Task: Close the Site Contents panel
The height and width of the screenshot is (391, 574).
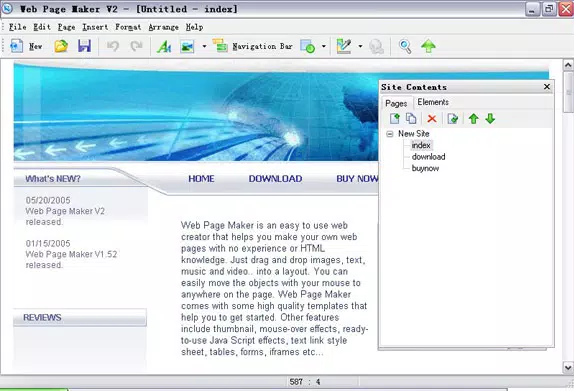Action: point(547,87)
